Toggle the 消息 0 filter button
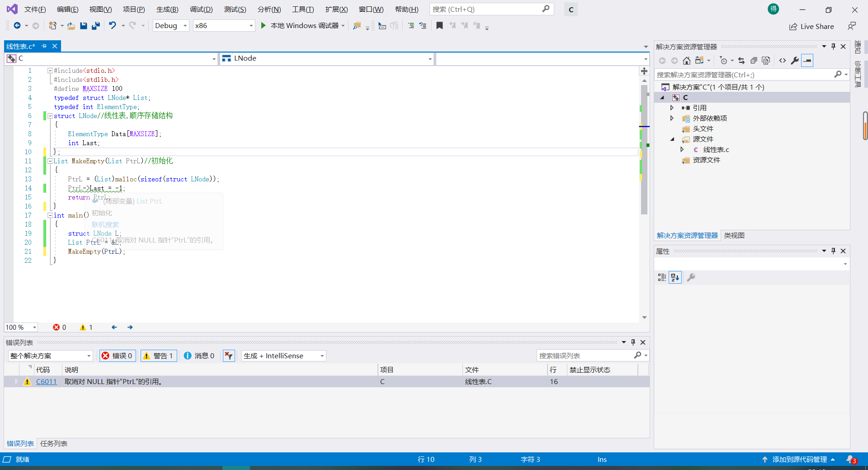This screenshot has width=868, height=470. tap(199, 356)
